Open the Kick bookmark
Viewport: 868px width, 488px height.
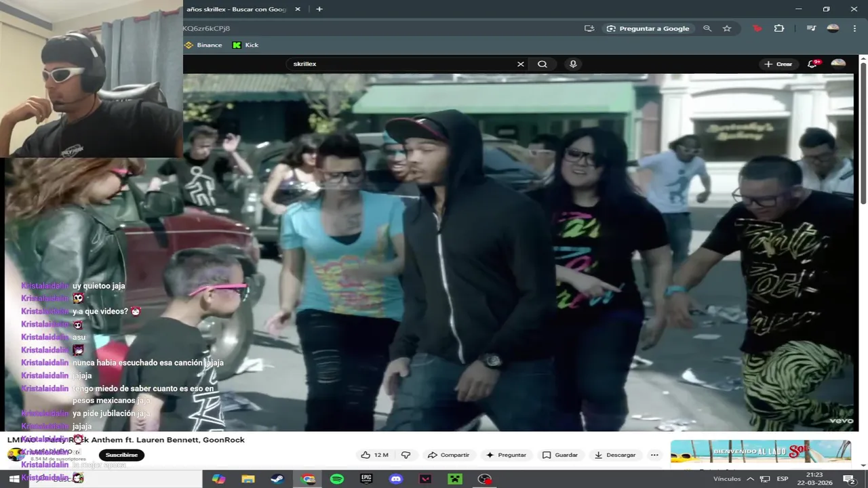tap(245, 45)
